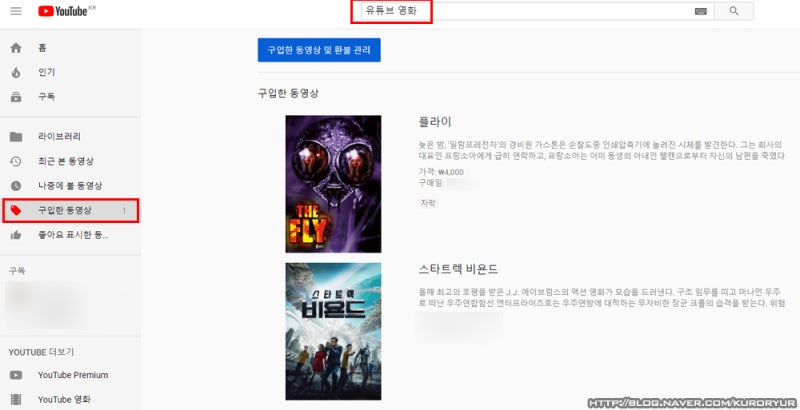
Task: Click the YouTube Premium icon
Action: (16, 375)
